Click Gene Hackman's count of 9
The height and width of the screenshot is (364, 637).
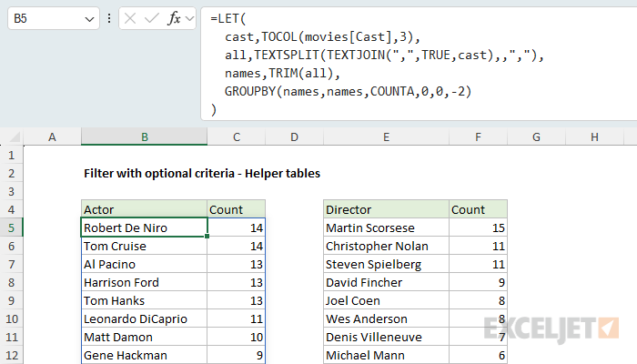pos(237,355)
